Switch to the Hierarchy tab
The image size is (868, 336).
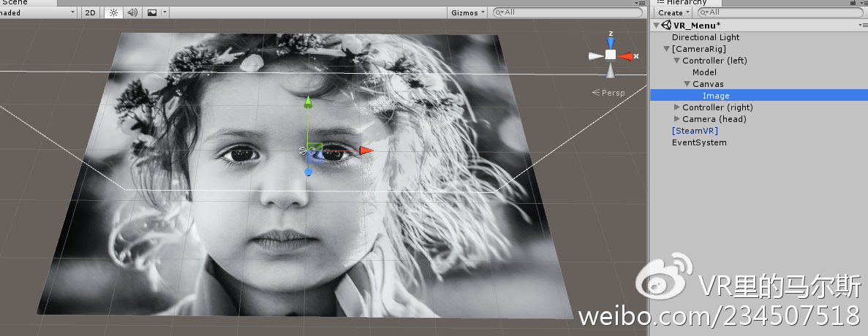tap(687, 3)
